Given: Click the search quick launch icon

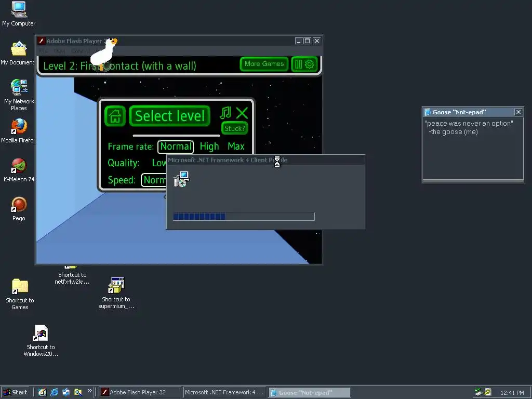Looking at the screenshot, I should click(78, 392).
